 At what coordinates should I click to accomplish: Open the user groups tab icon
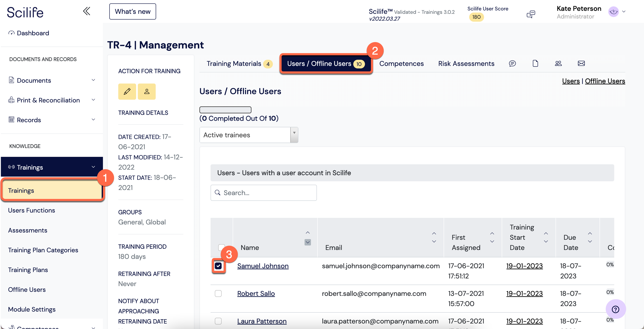click(x=558, y=64)
